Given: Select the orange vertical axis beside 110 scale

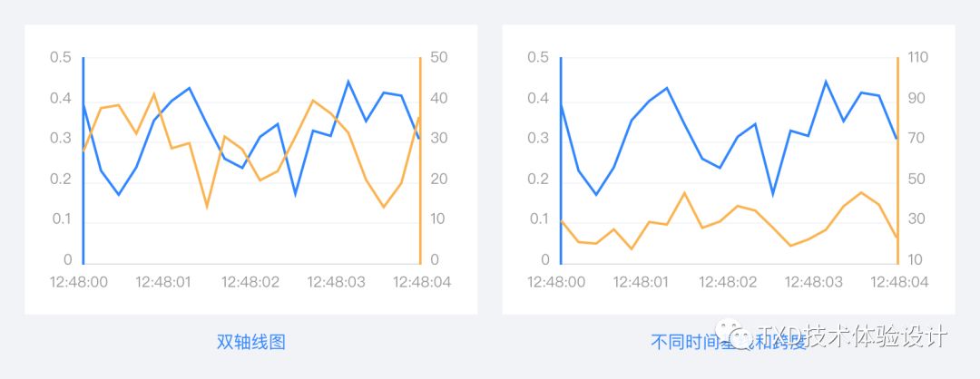Looking at the screenshot, I should pos(897,160).
